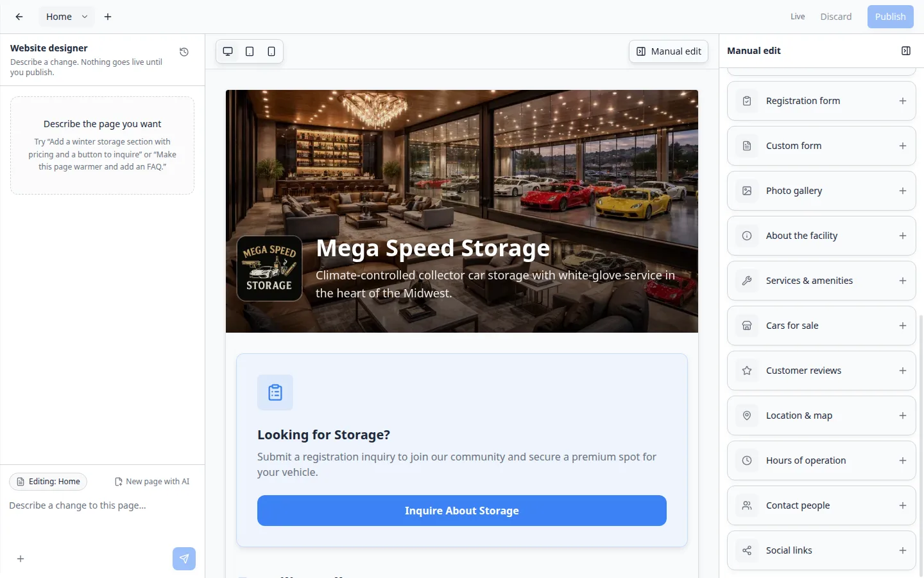Click the Services & amenities wrench icon
Viewport: 924px width, 578px height.
coord(747,281)
